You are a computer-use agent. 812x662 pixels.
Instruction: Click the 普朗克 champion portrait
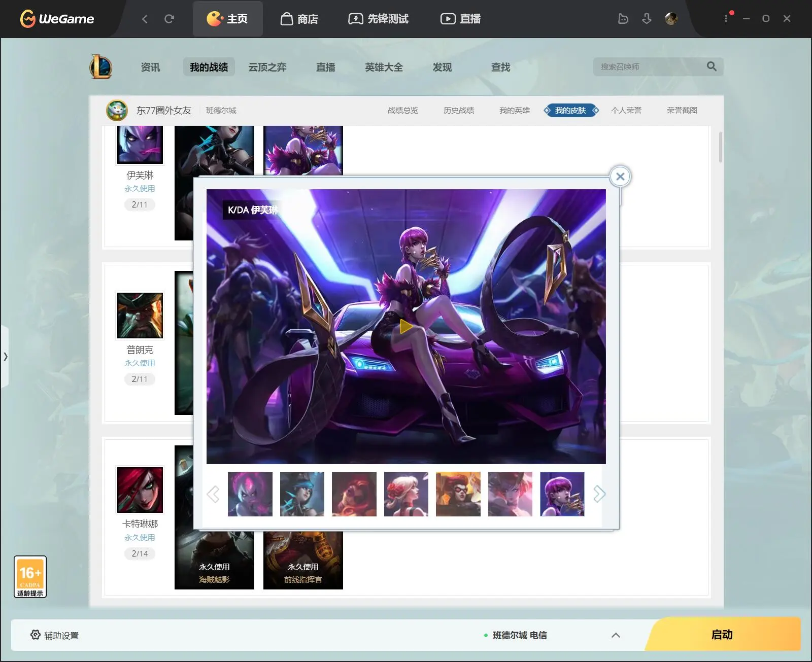[x=140, y=316]
